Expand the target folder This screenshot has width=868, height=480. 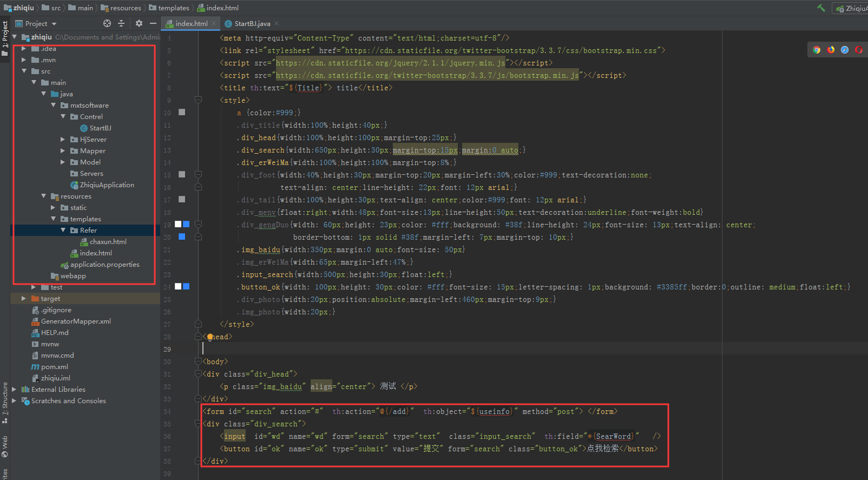coord(24,298)
